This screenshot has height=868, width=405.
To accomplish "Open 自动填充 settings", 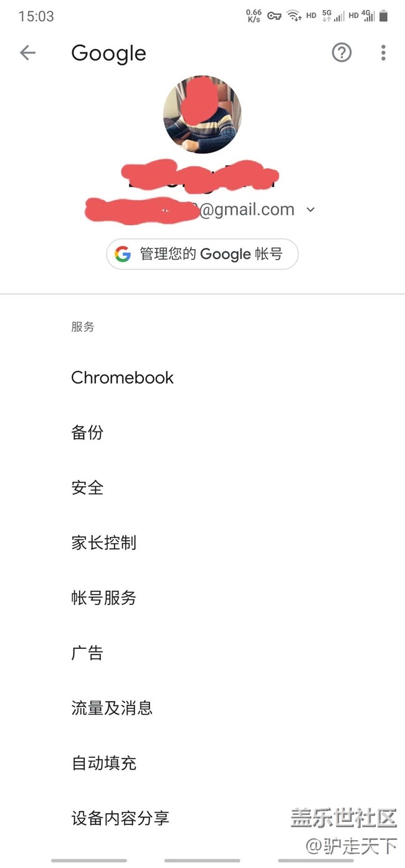I will coord(103,763).
